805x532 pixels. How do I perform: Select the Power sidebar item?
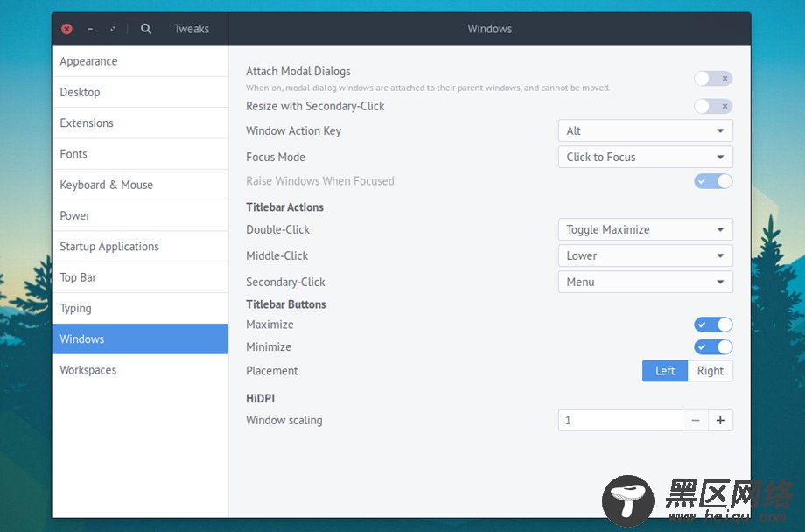(140, 215)
